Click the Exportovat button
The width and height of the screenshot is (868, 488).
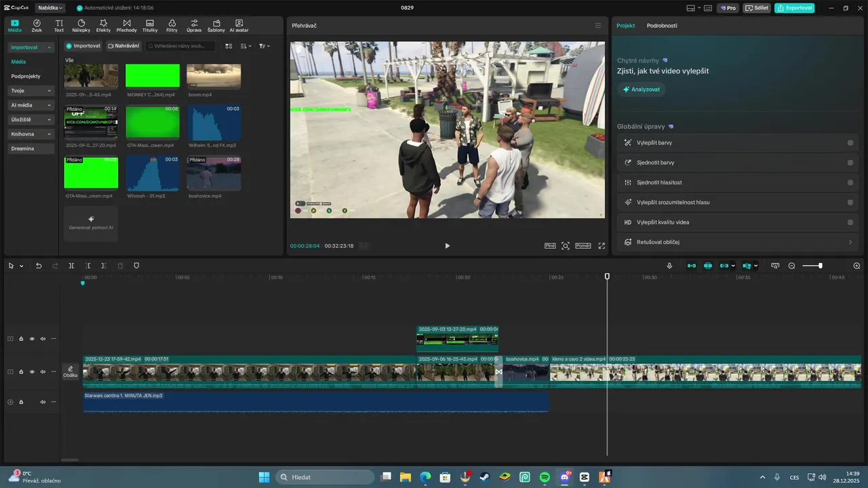(795, 8)
